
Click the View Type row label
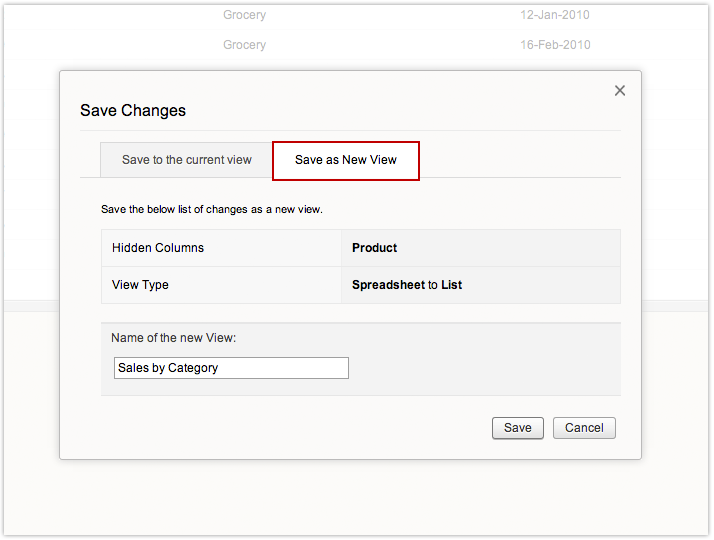140,285
